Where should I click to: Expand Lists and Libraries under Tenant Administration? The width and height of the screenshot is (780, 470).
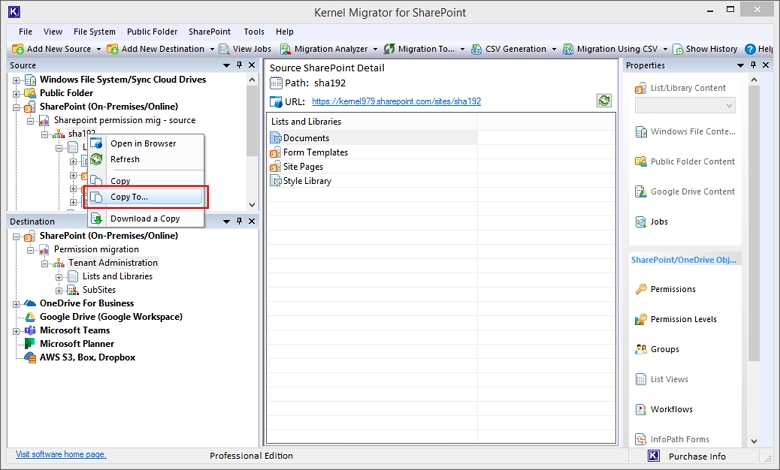[x=59, y=277]
